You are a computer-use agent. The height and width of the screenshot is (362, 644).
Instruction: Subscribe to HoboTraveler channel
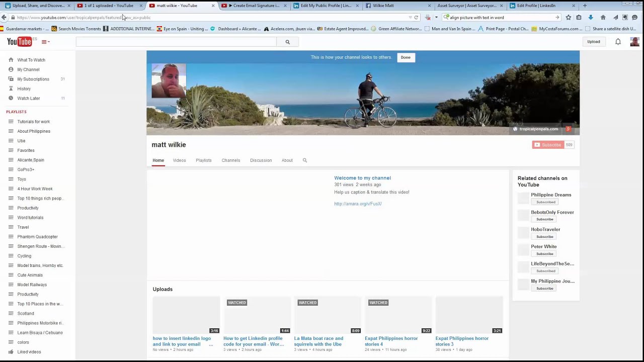point(544,236)
